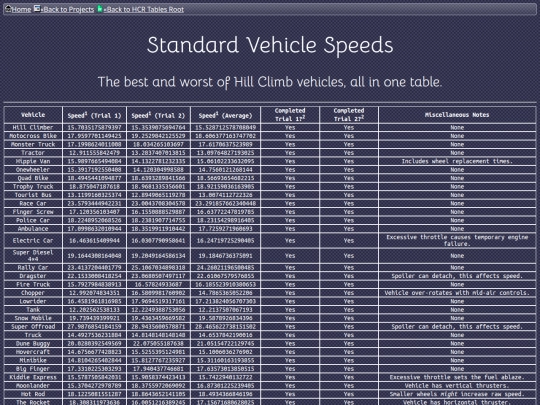Click the Vehicle column header

coord(33,115)
